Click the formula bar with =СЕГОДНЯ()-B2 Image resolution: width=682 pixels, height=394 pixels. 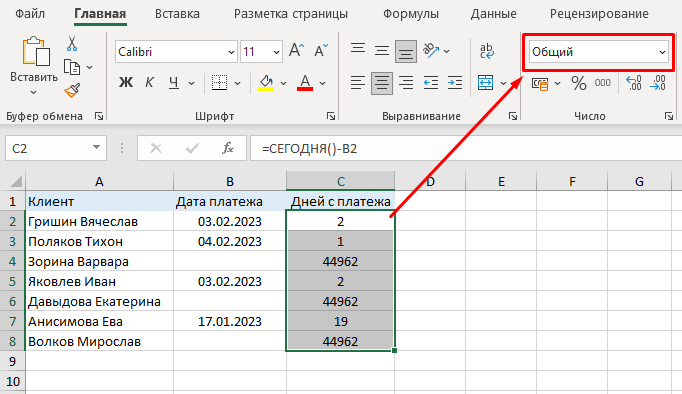[x=465, y=148]
